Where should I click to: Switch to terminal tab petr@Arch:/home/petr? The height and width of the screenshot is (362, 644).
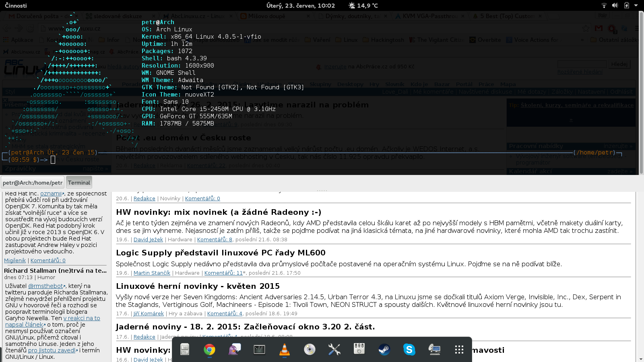(x=33, y=183)
